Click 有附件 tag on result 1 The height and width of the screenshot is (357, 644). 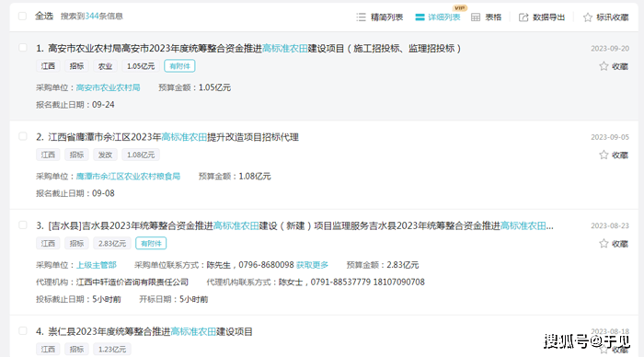tap(179, 66)
